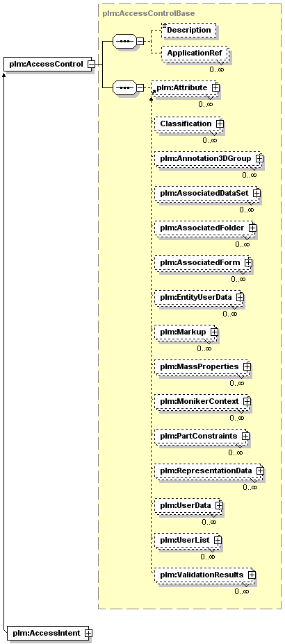
Task: Expand plm:Attribute plus box
Action: tap(215, 87)
